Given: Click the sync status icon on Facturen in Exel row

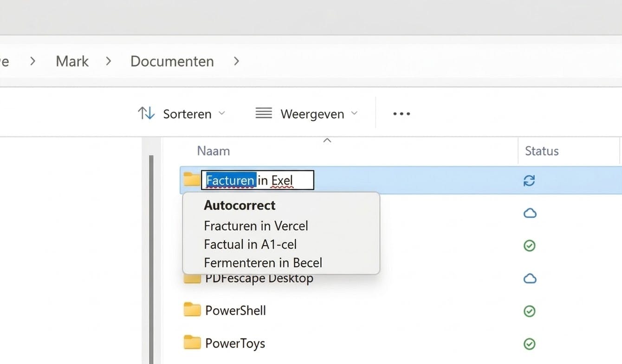Looking at the screenshot, I should pyautogui.click(x=530, y=180).
